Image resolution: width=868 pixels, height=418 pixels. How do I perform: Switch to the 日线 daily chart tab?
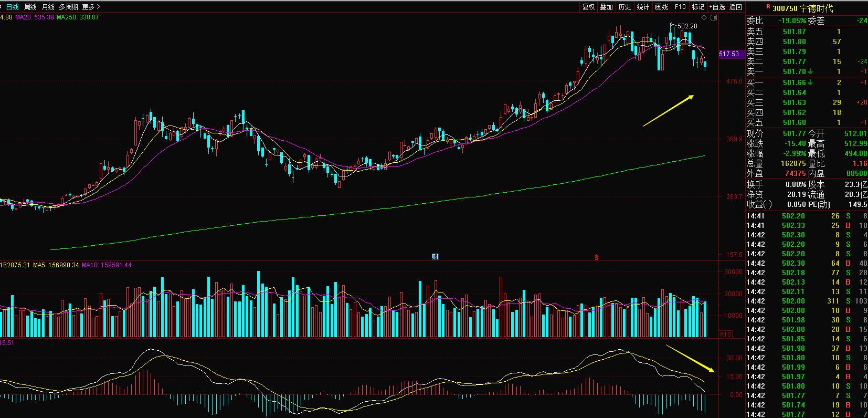coord(12,7)
